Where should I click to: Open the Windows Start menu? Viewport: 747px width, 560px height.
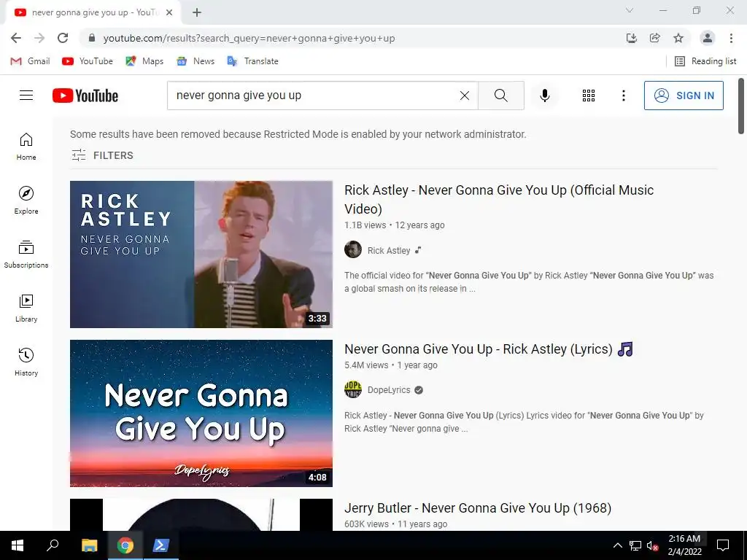[x=18, y=545]
